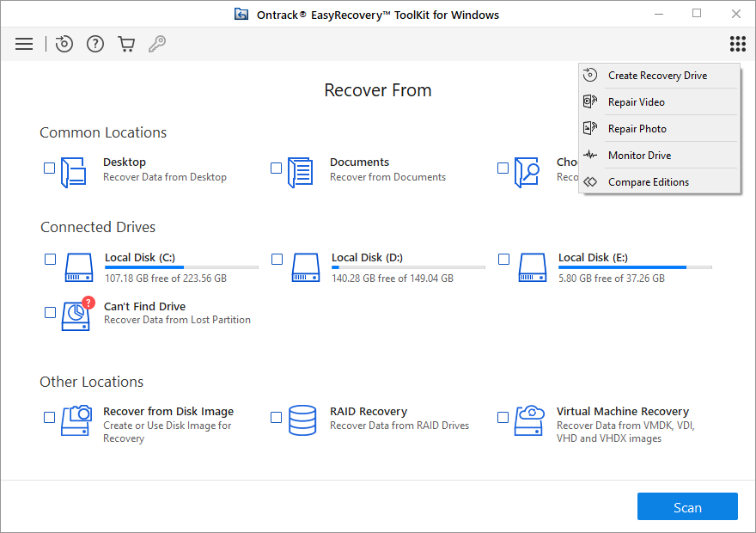Close the EasyRecovery window
The width and height of the screenshot is (756, 533).
[735, 14]
